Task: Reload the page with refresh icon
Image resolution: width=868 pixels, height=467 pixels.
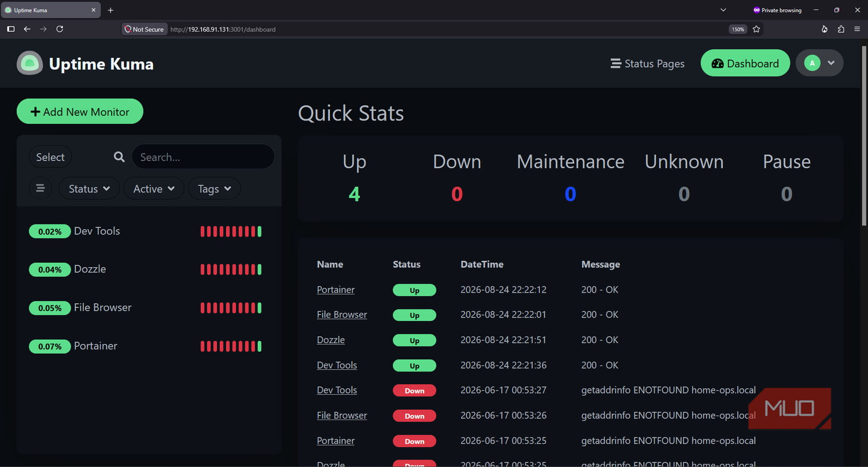Action: tap(60, 29)
